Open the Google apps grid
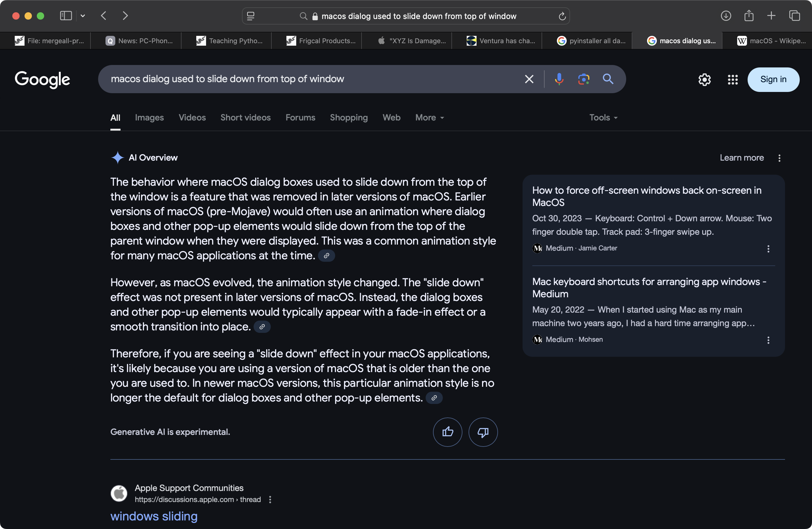 733,79
